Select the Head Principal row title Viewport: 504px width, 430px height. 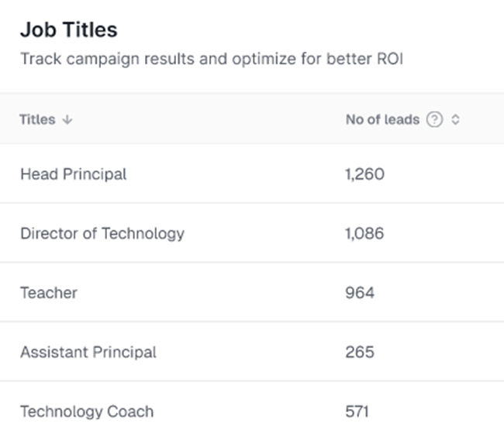pos(73,174)
